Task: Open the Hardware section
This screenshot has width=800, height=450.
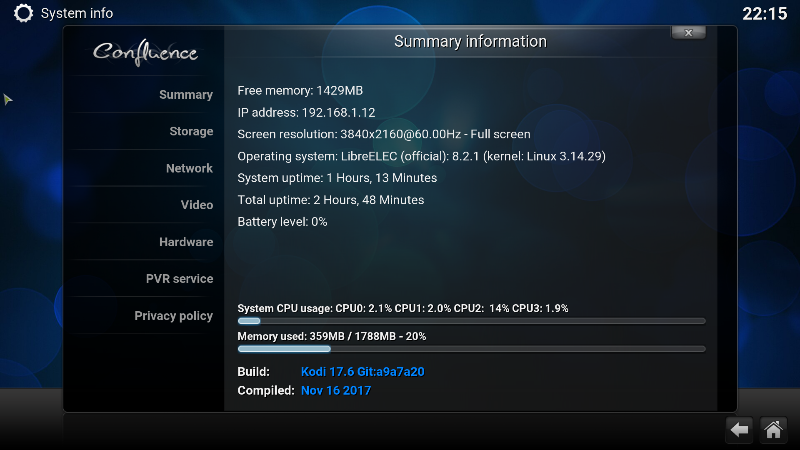Action: (186, 242)
